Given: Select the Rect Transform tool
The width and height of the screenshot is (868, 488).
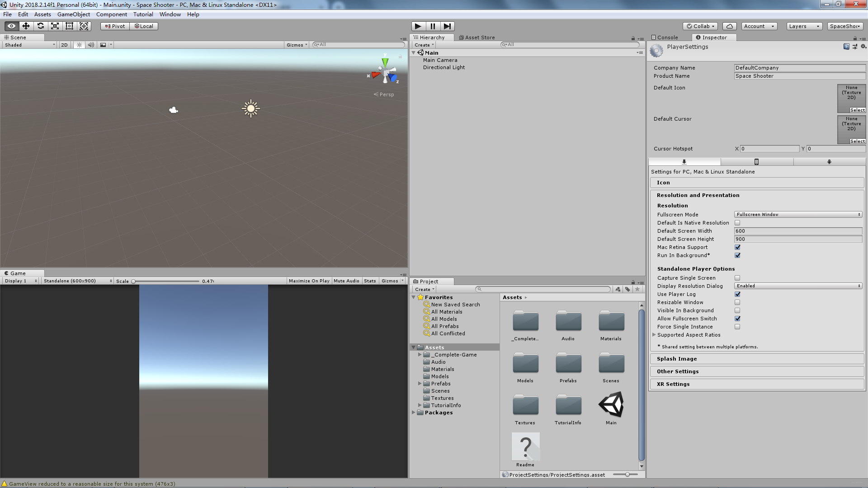Looking at the screenshot, I should [x=70, y=26].
